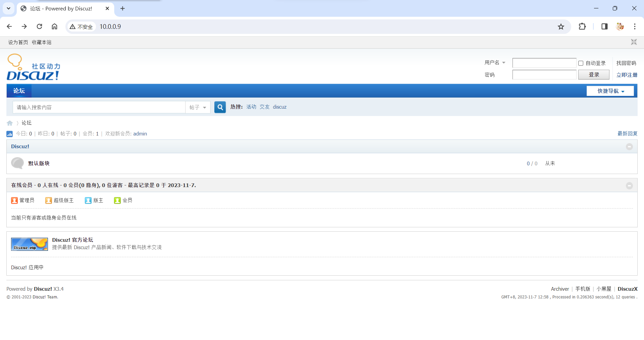The image size is (644, 340).
Task: Click the 找回密码 link
Action: [626, 63]
